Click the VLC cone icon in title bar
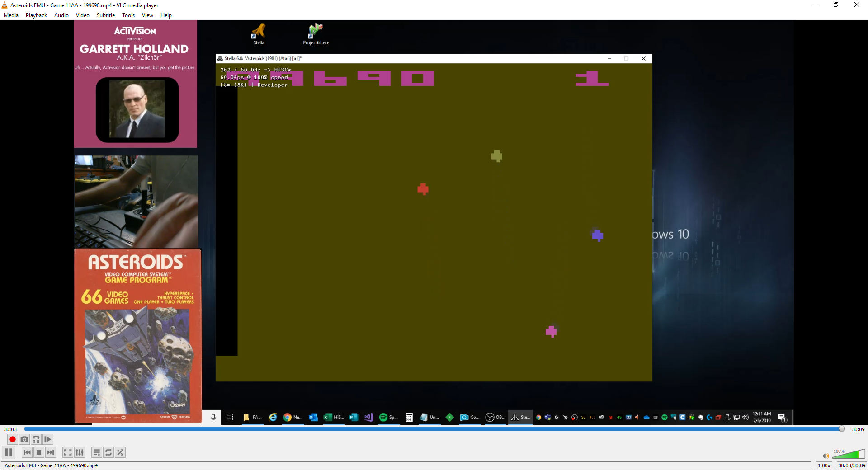Viewport: 868px width, 470px height. click(x=5, y=5)
